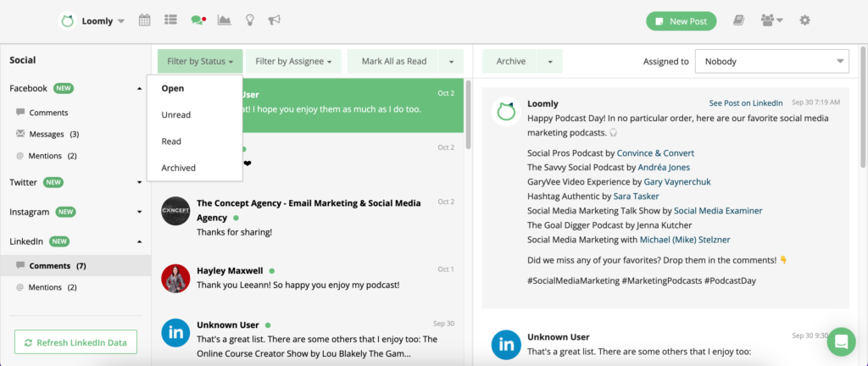Open the settings gear icon
This screenshot has height=366, width=868.
(x=805, y=20)
